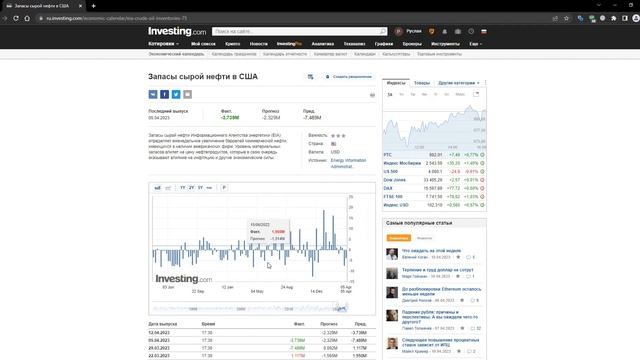Click the Investing.com logo in header
640x360 pixels.
177,31
